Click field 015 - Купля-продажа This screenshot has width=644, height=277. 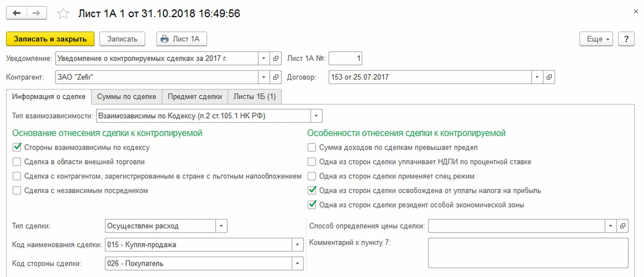[x=198, y=245]
